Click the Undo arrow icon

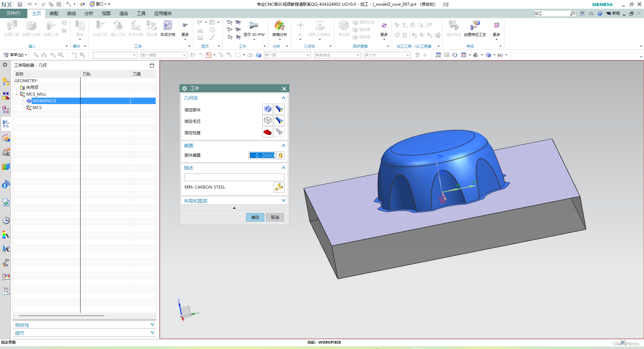30,4
